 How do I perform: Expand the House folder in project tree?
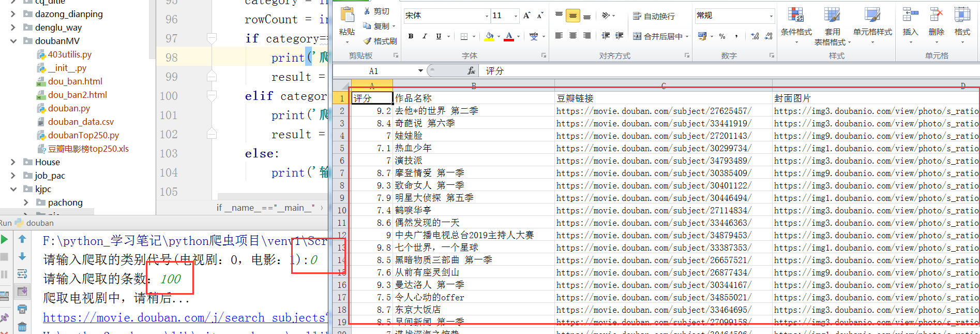point(13,162)
